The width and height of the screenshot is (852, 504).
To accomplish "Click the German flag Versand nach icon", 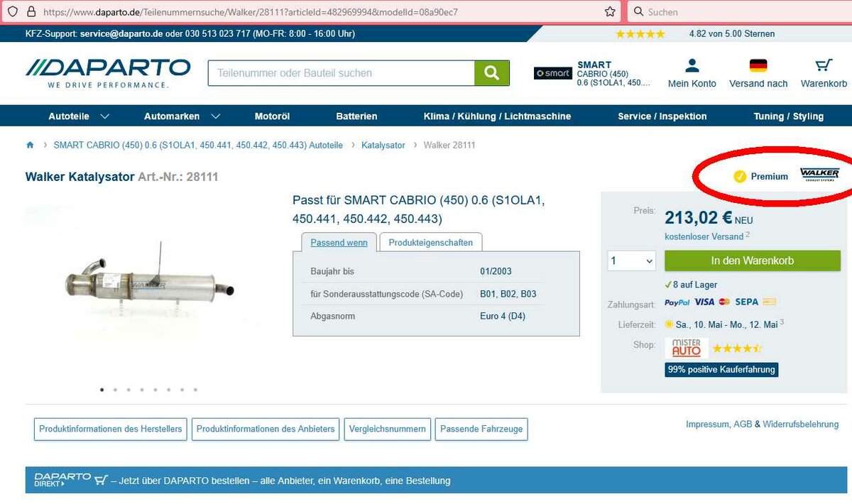I will [758, 66].
